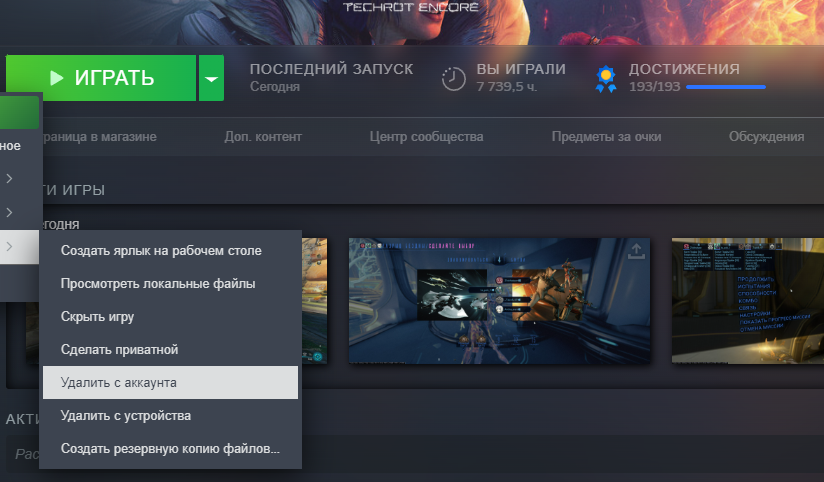Expand the highlighted third submenu chevron

[x=9, y=246]
